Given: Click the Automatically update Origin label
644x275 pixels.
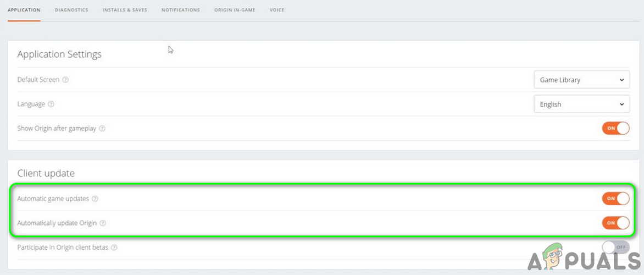Looking at the screenshot, I should 57,223.
